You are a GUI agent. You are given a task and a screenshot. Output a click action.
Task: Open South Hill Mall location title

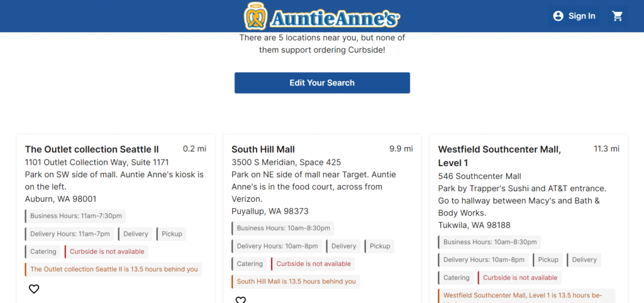coord(264,149)
